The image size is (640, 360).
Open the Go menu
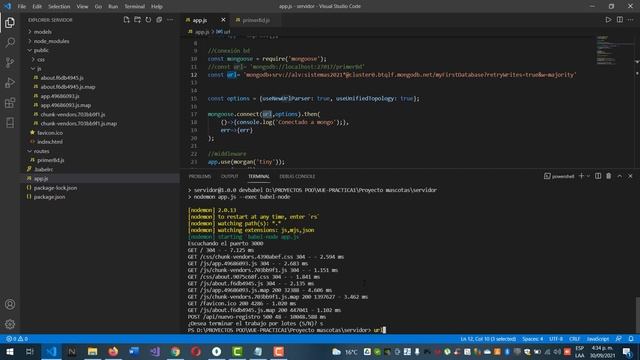pos(98,7)
